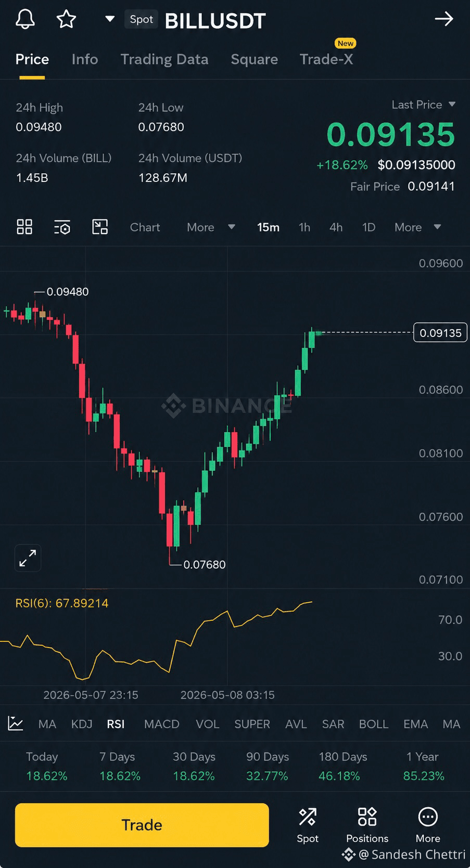The image size is (470, 868).
Task: Select the RSI indicator
Action: click(x=116, y=724)
